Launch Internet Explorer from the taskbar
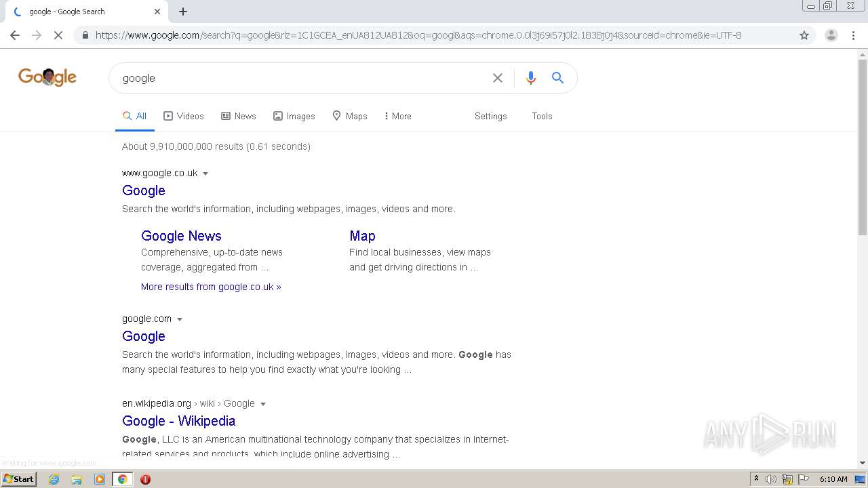 pyautogui.click(x=54, y=479)
